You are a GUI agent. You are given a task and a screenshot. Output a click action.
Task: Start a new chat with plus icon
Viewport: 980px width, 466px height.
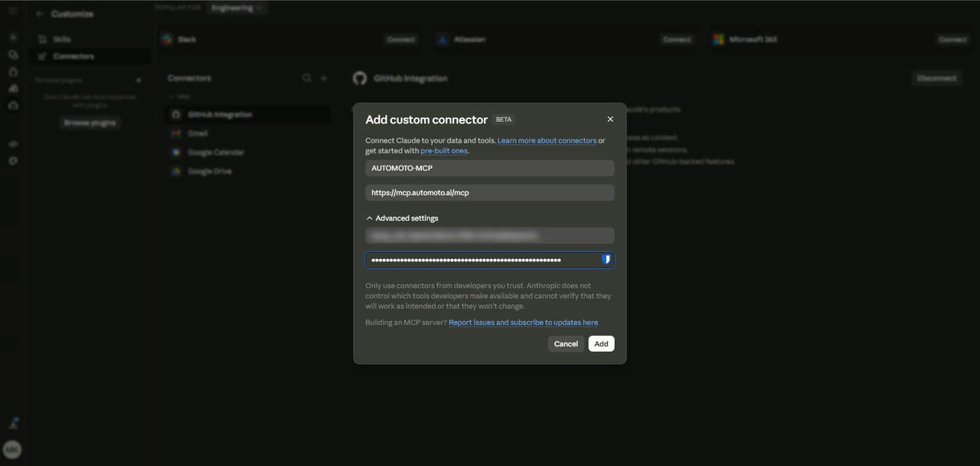(x=13, y=38)
